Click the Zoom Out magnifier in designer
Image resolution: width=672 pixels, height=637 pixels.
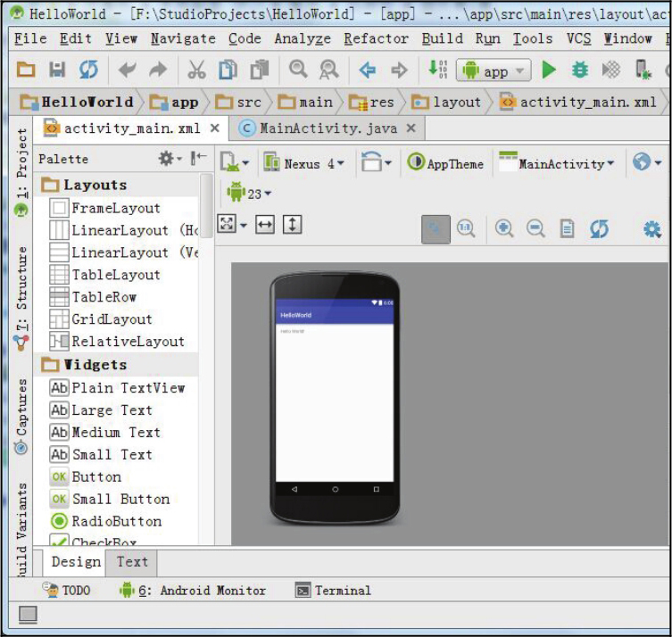click(535, 228)
